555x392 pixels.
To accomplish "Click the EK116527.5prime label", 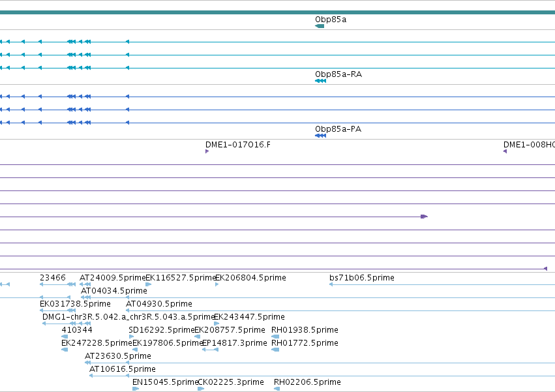I will tap(181, 278).
